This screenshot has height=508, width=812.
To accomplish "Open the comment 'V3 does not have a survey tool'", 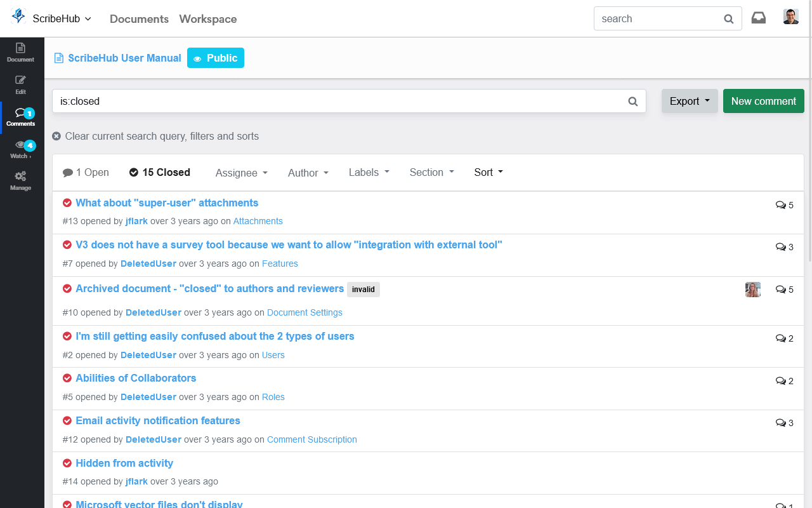I will [x=289, y=244].
